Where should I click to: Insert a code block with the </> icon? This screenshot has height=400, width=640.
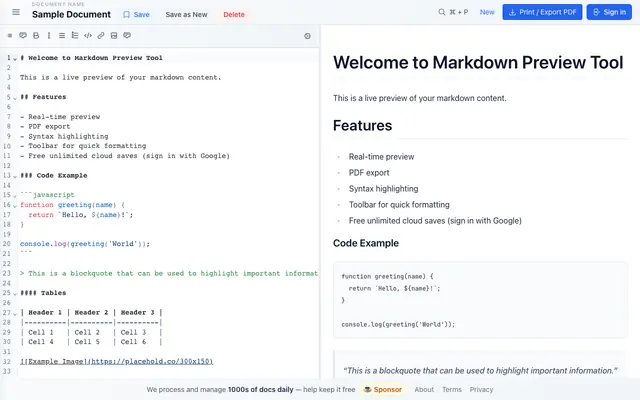(x=88, y=36)
